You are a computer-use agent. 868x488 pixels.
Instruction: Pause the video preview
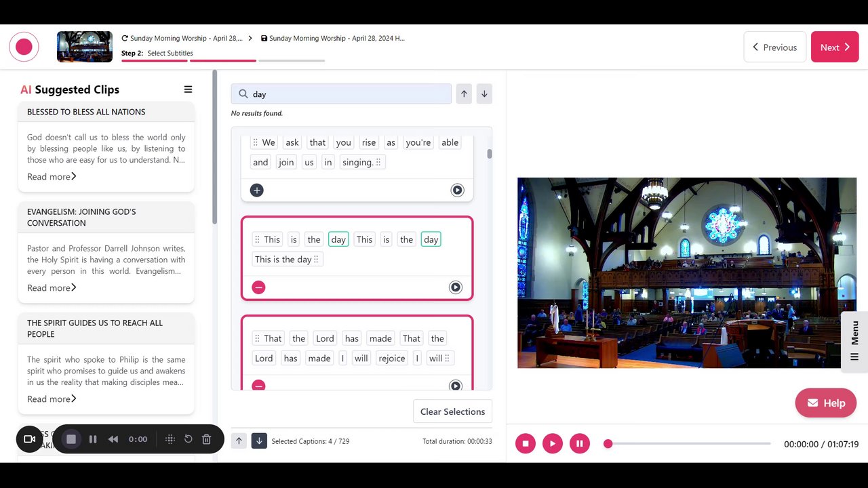(580, 444)
